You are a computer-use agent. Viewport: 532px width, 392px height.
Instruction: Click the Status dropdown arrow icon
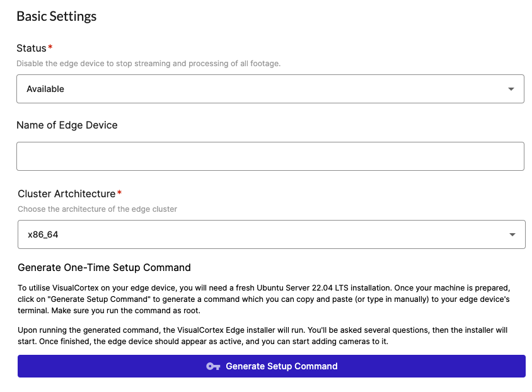point(511,89)
